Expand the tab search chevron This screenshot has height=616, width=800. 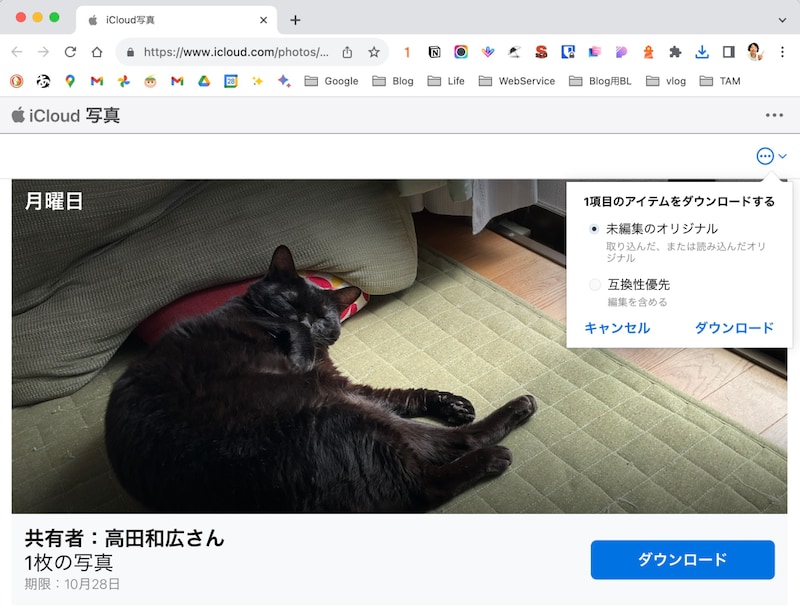(782, 20)
